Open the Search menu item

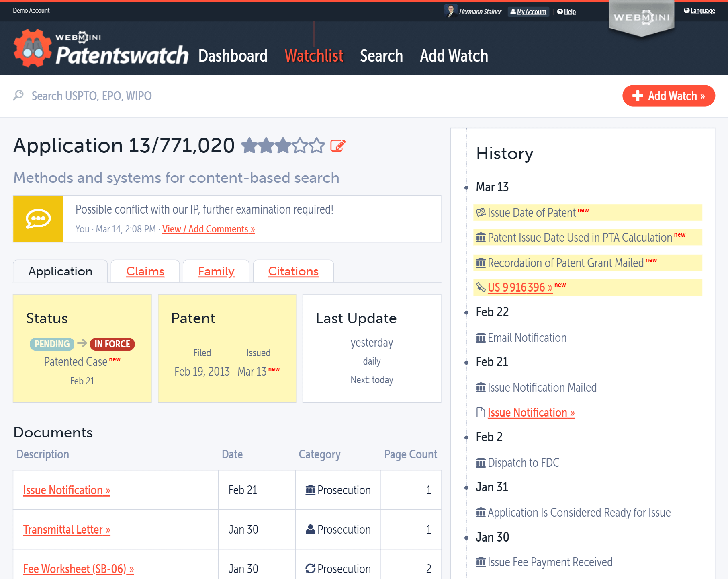(381, 56)
